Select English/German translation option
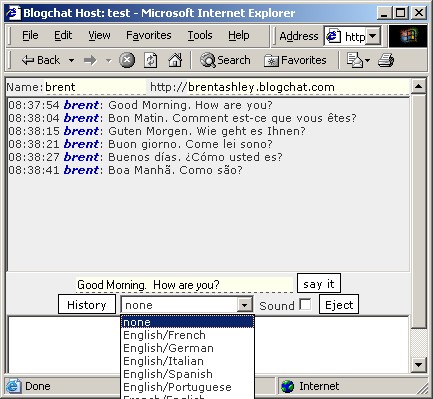Screen dimensions: 433x399 (x=187, y=348)
